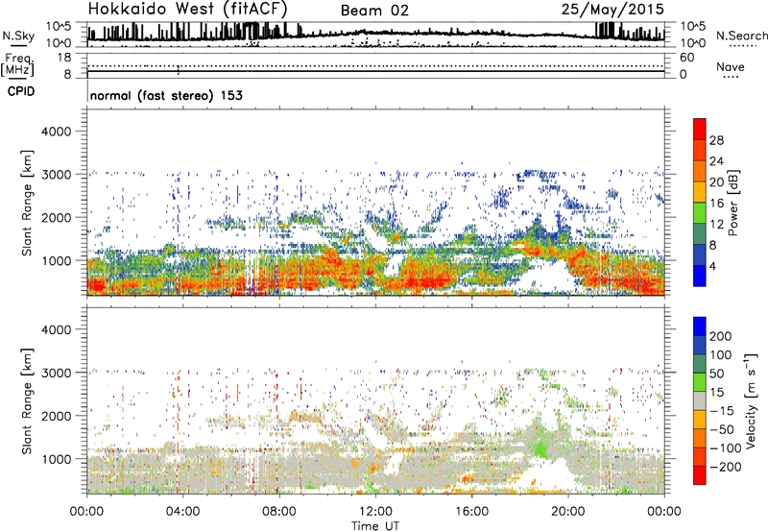The image size is (768, 532).
Task: Click the green velocity patch near 19:00 UT
Action: pyautogui.click(x=540, y=448)
